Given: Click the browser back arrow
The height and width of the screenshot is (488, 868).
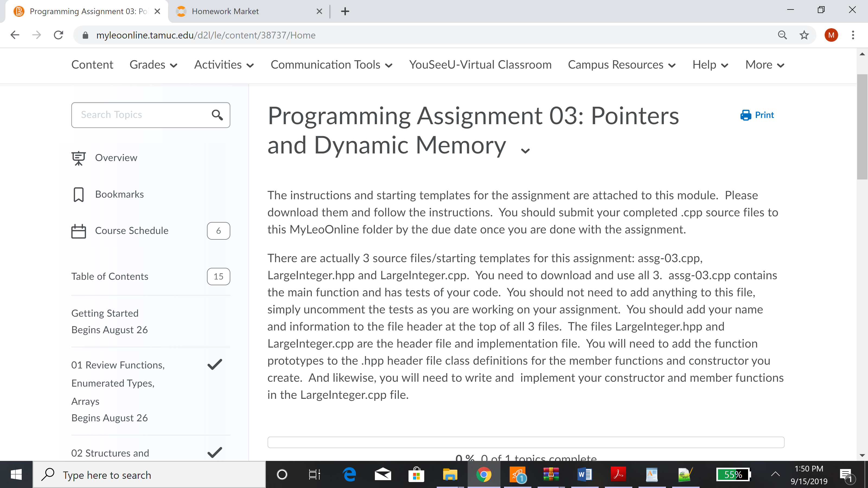Looking at the screenshot, I should coord(15,35).
